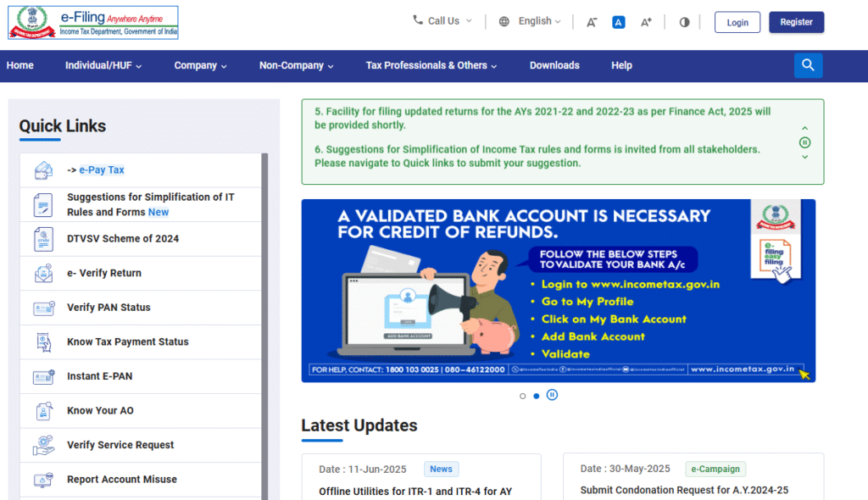Open the Help nav item
The width and height of the screenshot is (868, 500).
point(621,65)
